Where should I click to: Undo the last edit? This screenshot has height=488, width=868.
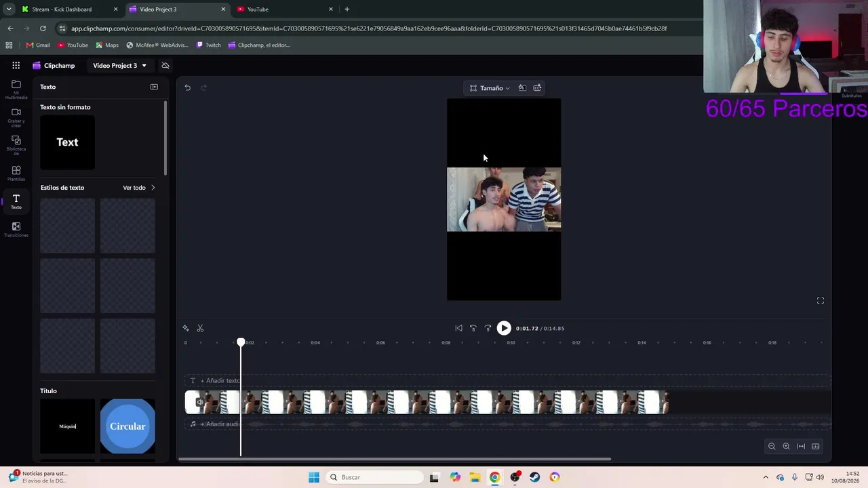(188, 87)
